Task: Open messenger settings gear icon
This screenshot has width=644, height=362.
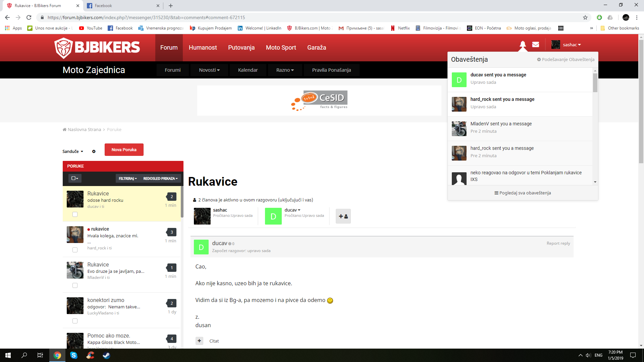Action: pos(94,152)
